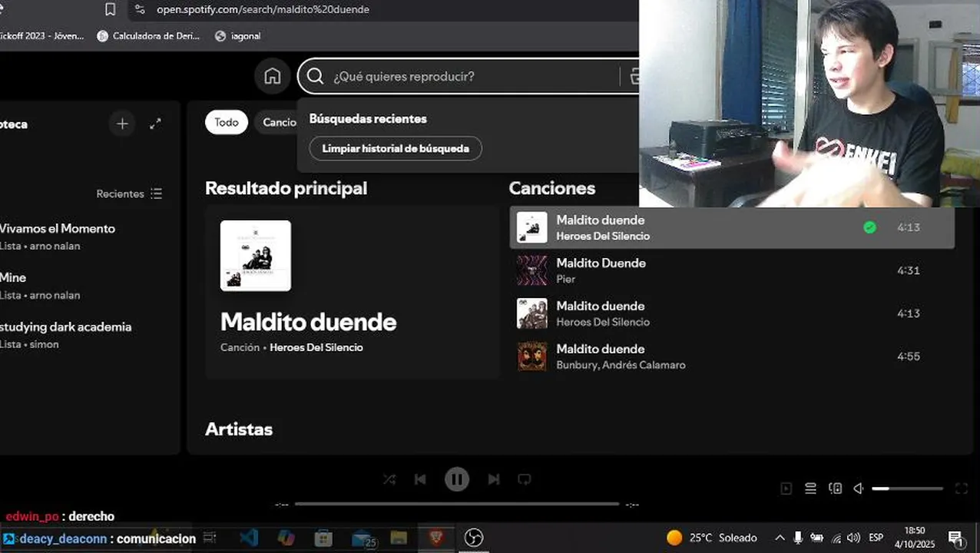Viewport: 980px width, 553px height.
Task: Go to the Spotify Home icon
Action: (272, 76)
